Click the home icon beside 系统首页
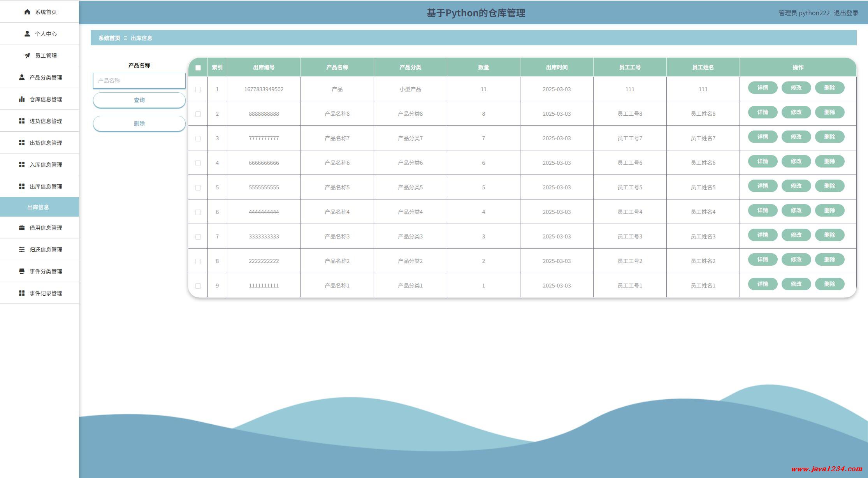The height and width of the screenshot is (478, 868). [x=27, y=12]
